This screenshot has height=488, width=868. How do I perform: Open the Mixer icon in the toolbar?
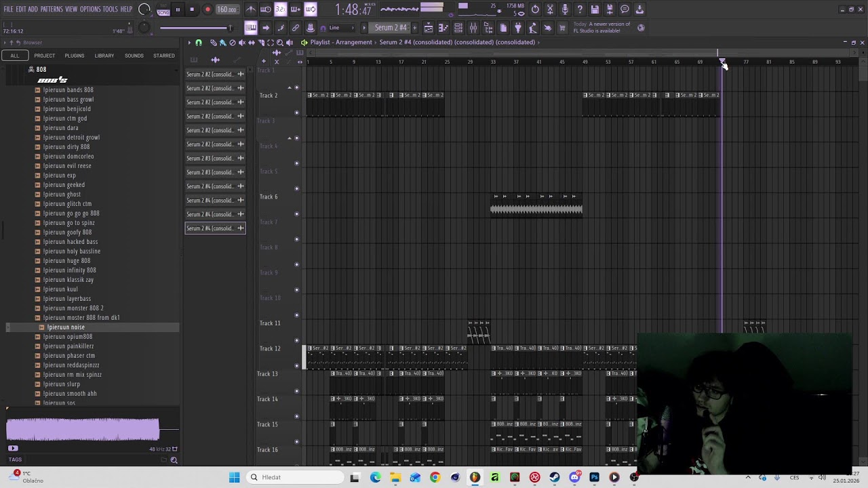pyautogui.click(x=473, y=28)
